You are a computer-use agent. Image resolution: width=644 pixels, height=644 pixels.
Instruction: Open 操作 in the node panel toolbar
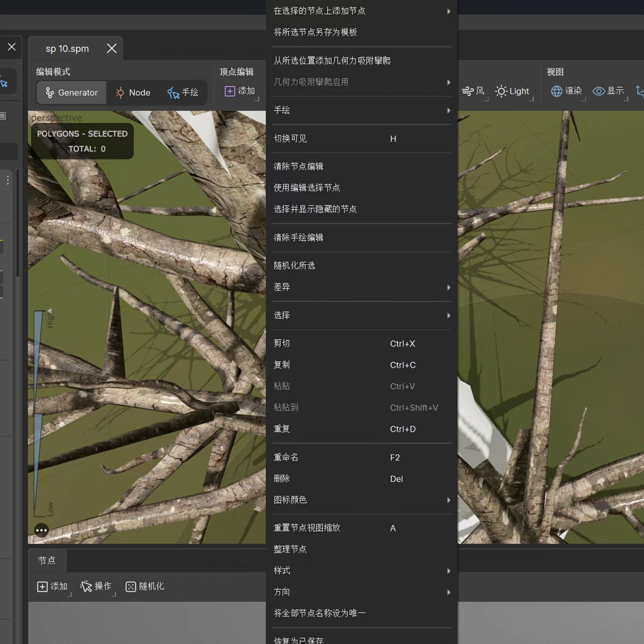click(96, 587)
